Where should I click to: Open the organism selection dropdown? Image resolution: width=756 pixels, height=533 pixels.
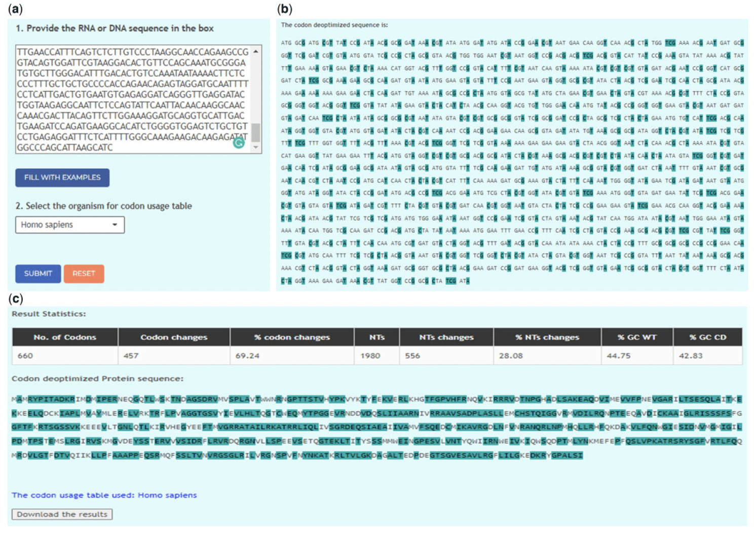[69, 224]
